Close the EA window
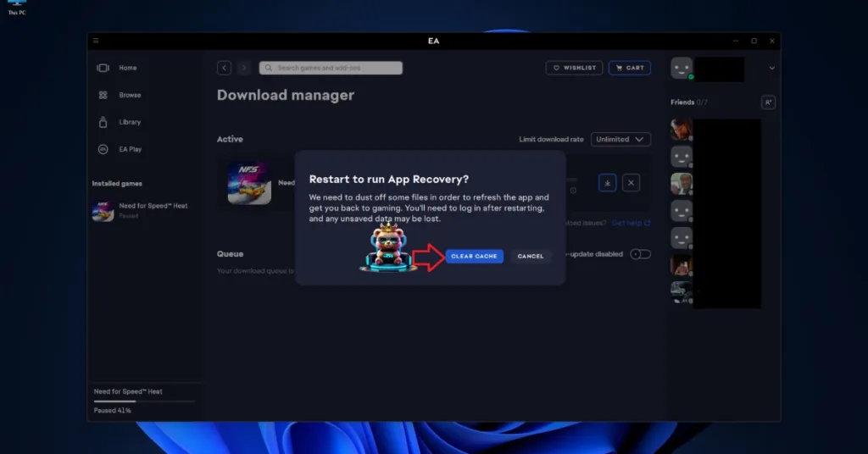This screenshot has width=868, height=454. pos(771,41)
